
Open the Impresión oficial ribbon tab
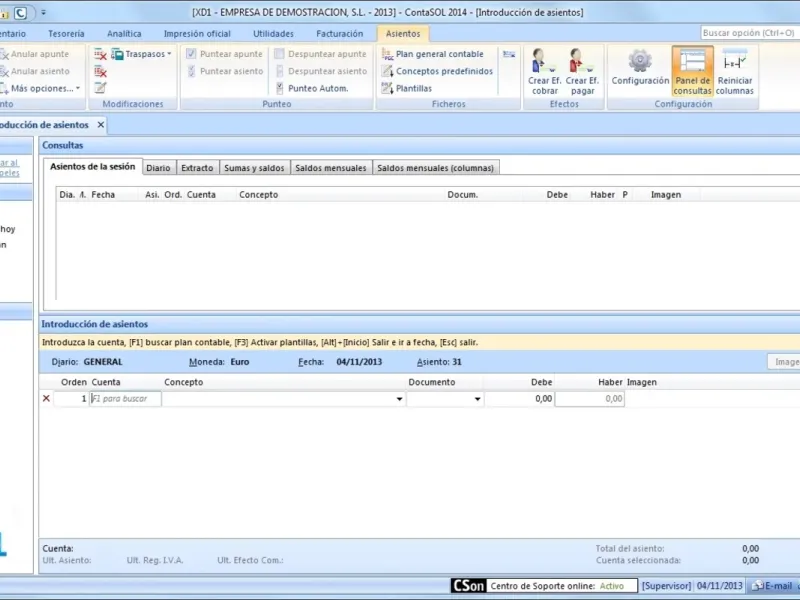pyautogui.click(x=197, y=34)
